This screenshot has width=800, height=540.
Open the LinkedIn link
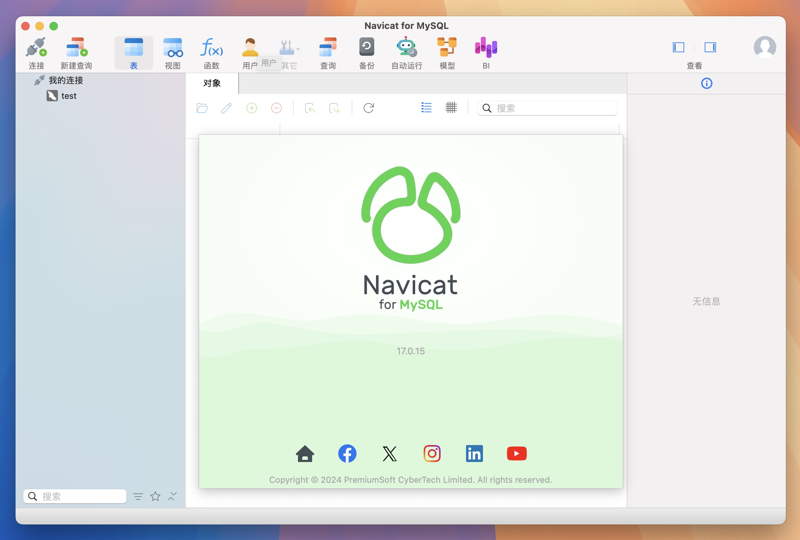[474, 453]
